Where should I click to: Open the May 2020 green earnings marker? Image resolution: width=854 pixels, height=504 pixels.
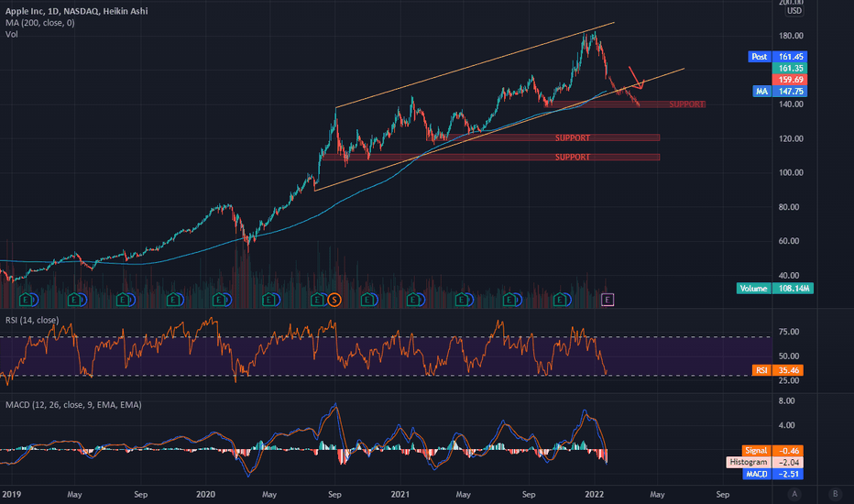coord(268,300)
